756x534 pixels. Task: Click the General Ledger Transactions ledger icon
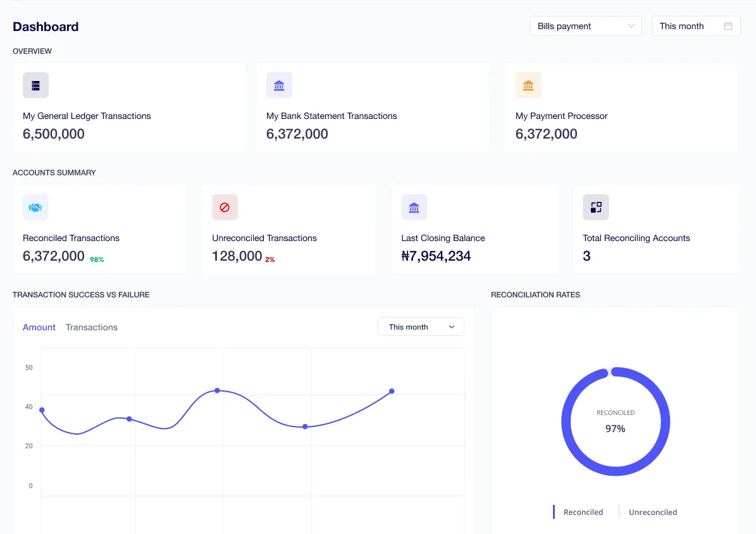tap(35, 85)
